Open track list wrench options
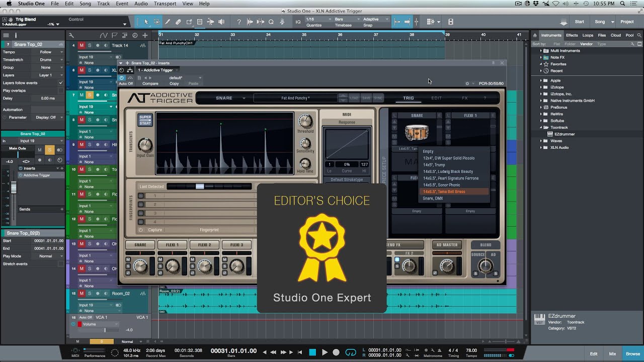The height and width of the screenshot is (362, 644). point(71,35)
